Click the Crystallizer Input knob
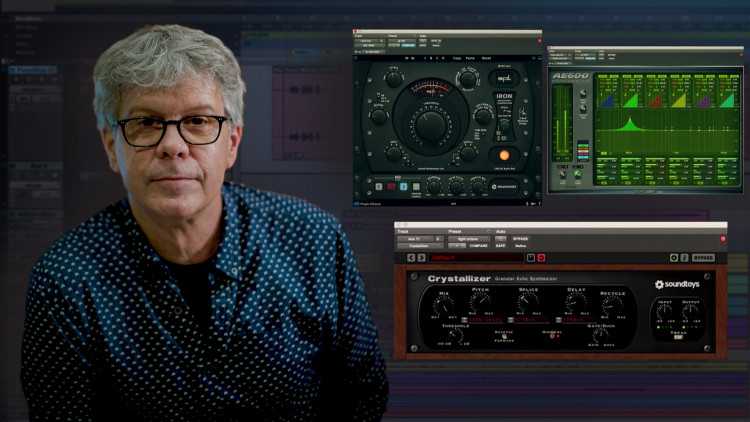 pos(664,311)
